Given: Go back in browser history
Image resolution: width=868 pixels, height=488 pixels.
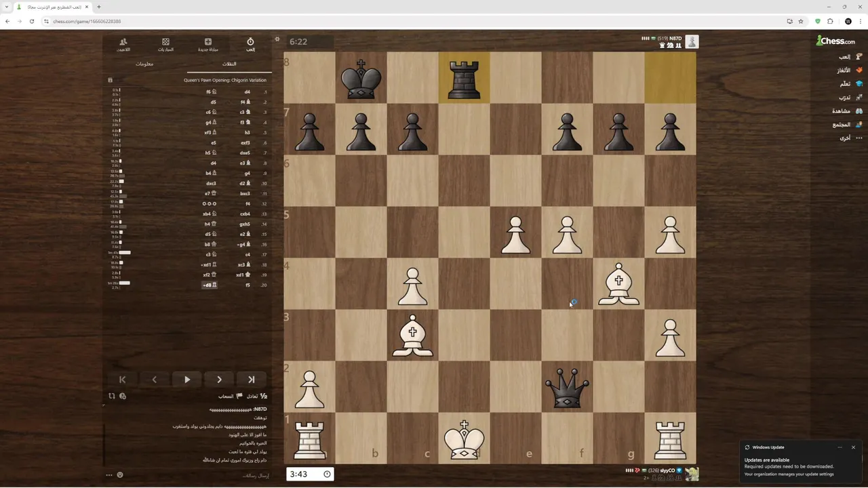Looking at the screenshot, I should pos(7,21).
